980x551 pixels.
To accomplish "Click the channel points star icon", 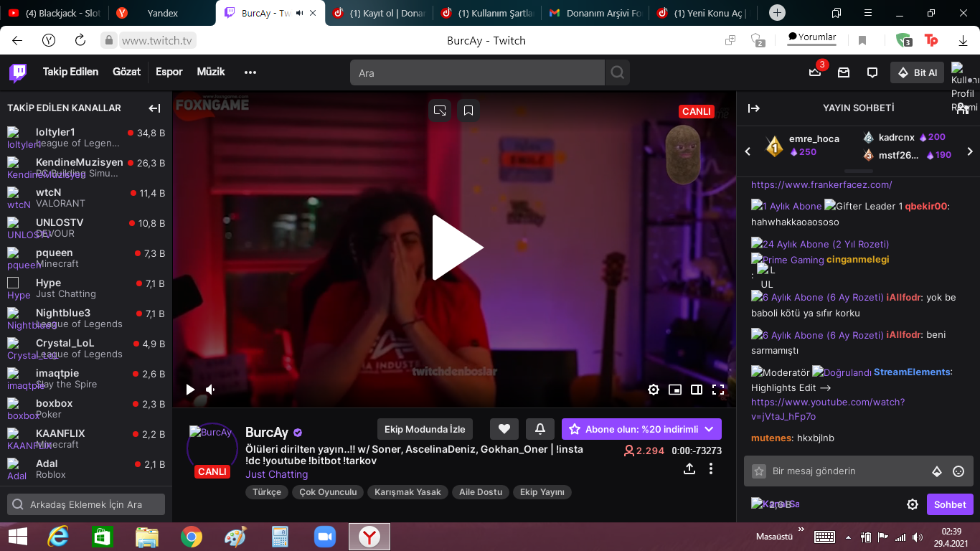I will click(759, 471).
